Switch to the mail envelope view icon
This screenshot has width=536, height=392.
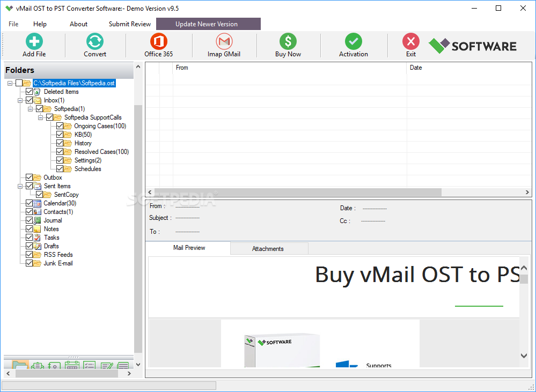pos(38,365)
